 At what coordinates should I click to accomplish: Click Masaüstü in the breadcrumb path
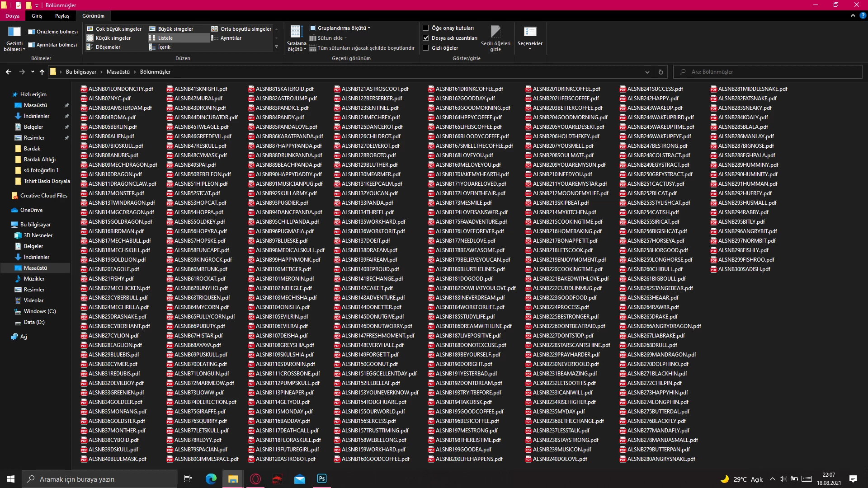(x=118, y=72)
